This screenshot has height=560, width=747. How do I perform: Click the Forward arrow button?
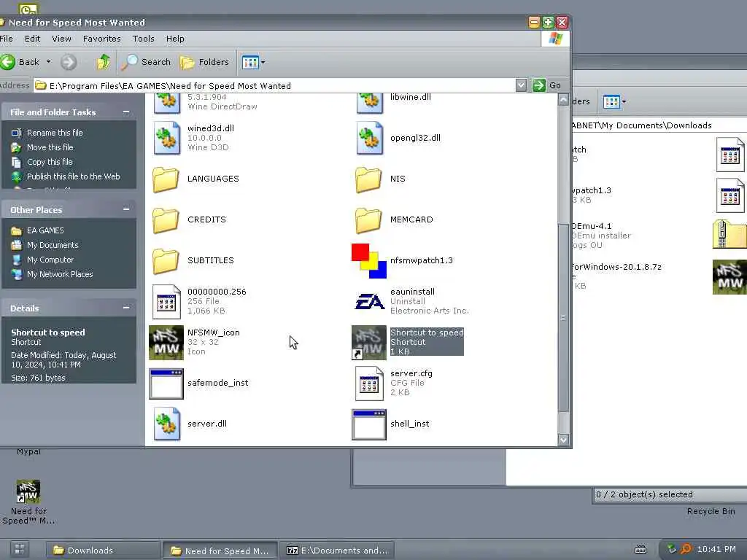click(69, 62)
